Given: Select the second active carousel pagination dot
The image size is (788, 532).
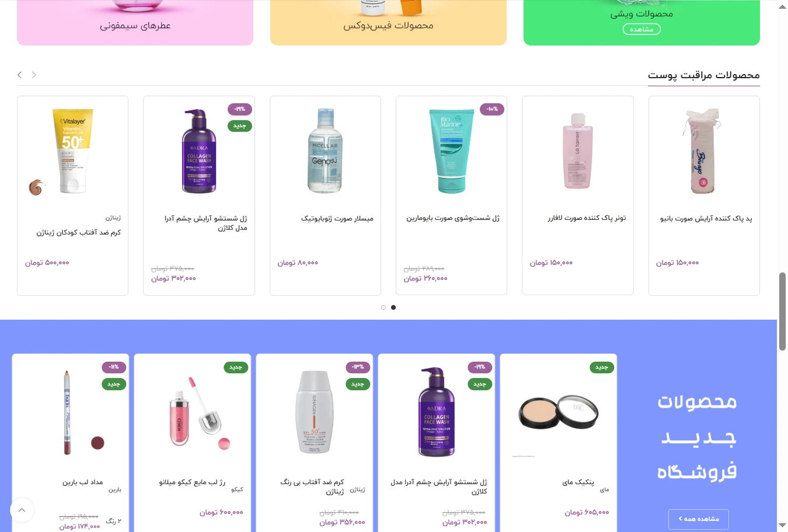Looking at the screenshot, I should tap(393, 307).
